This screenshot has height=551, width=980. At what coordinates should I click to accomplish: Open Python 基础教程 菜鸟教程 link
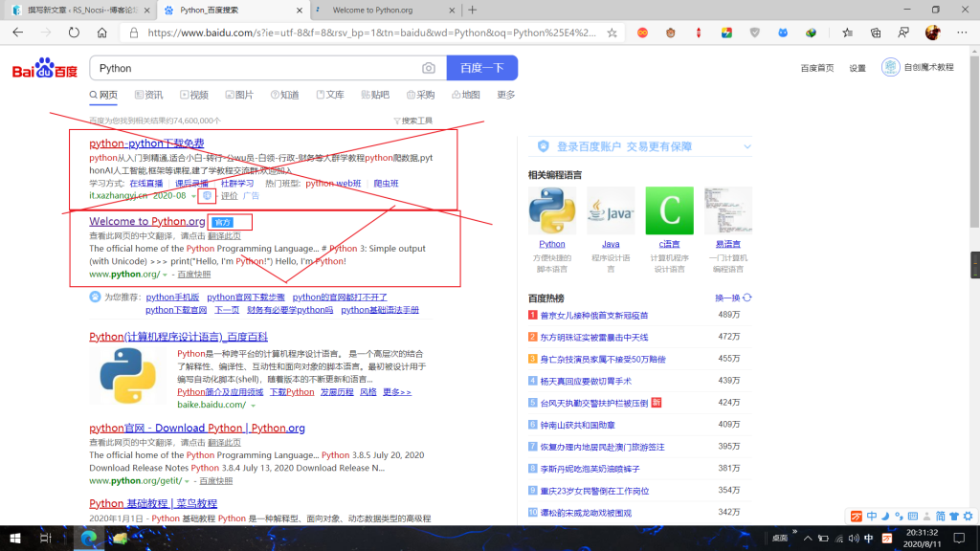click(x=153, y=503)
